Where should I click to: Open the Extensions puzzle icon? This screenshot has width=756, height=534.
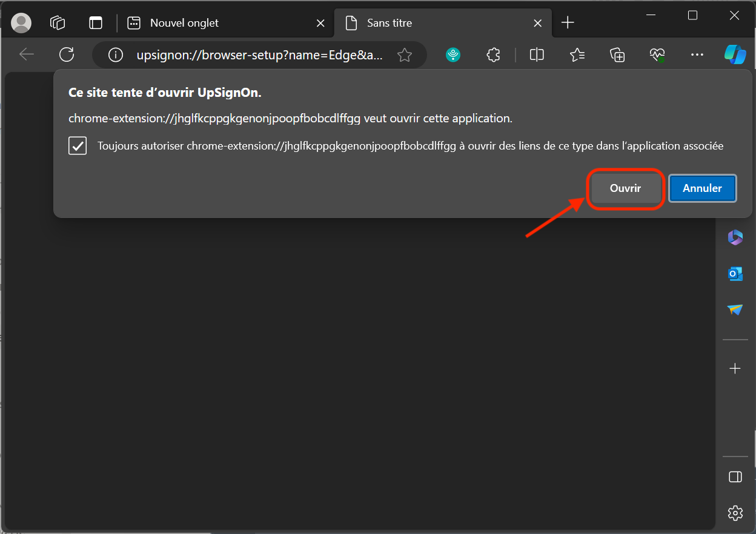pos(493,55)
